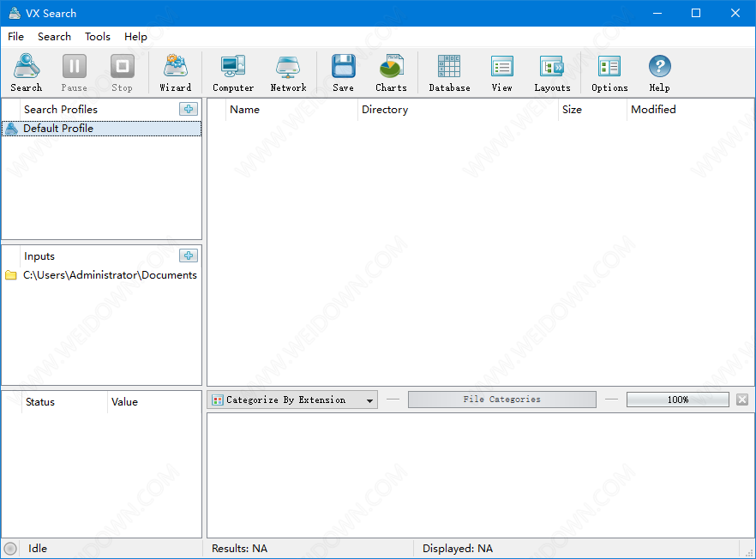The width and height of the screenshot is (756, 559).
Task: Add a new input directory with plus button
Action: tap(189, 255)
